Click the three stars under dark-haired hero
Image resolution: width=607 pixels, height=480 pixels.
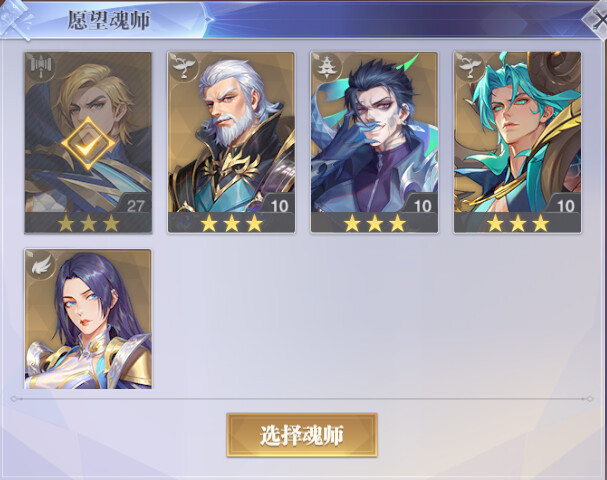(375, 223)
